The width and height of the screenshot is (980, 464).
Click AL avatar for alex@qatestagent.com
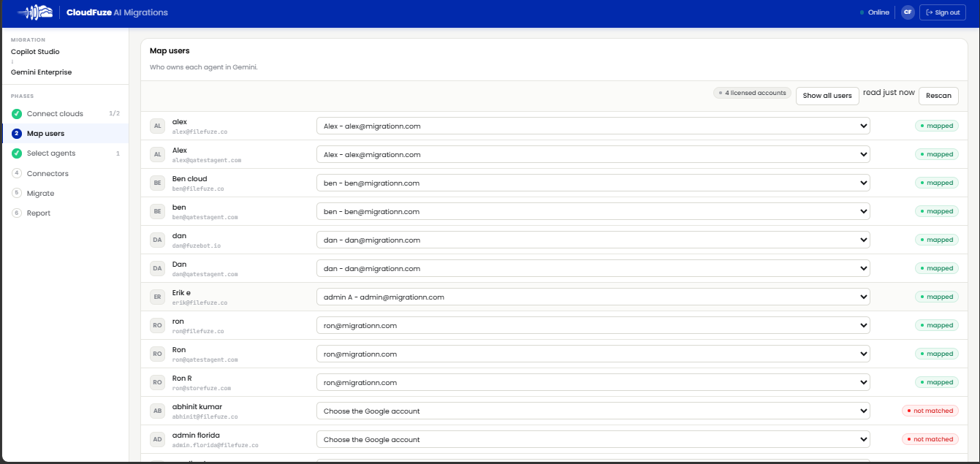point(157,154)
